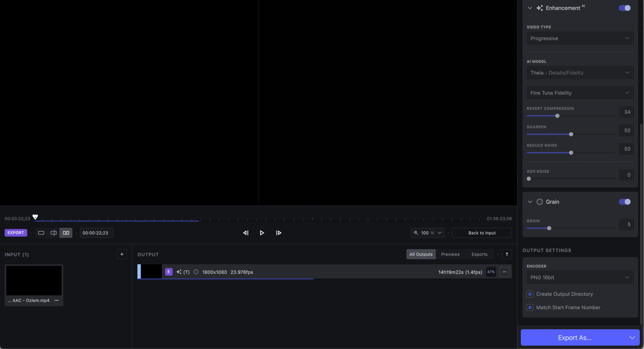Open output row more options menu
This screenshot has width=644, height=349.
click(504, 272)
